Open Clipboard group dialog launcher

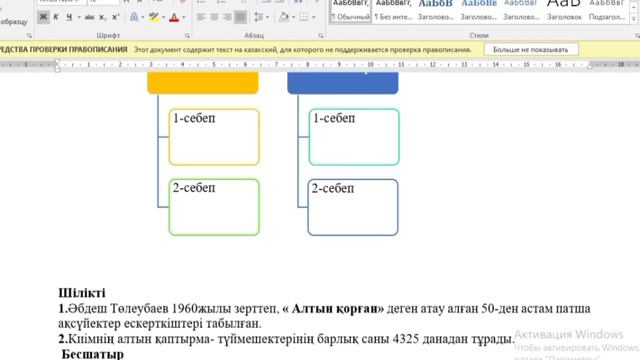point(29,36)
